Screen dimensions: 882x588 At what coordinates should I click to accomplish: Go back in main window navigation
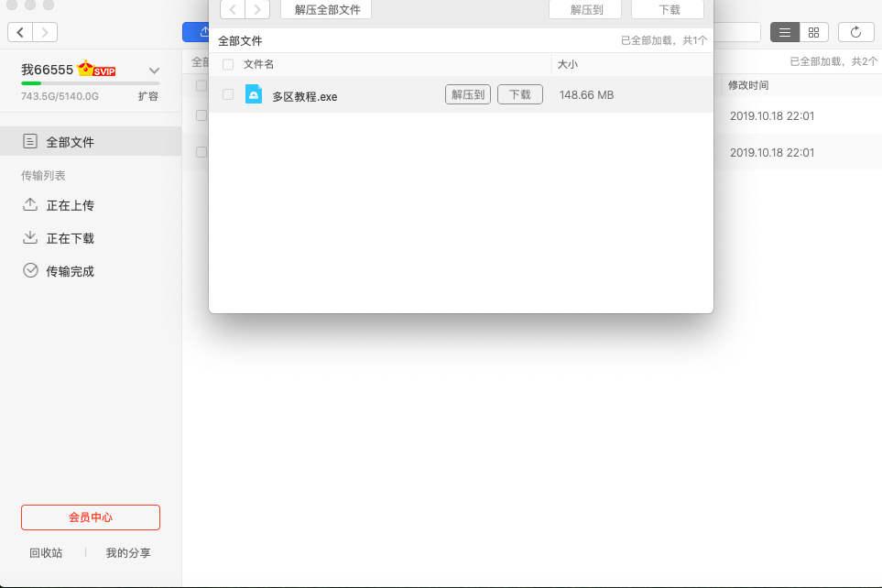pyautogui.click(x=21, y=32)
